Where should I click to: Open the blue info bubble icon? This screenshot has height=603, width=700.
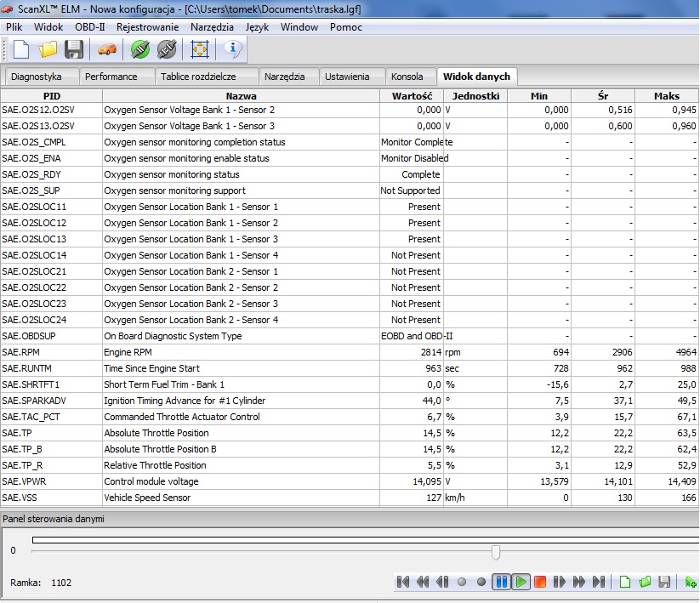pyautogui.click(x=232, y=49)
